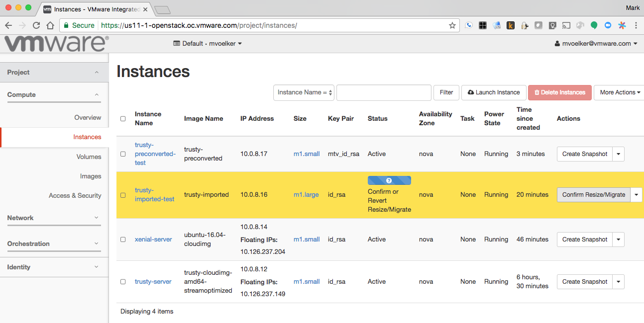
Task: Click the green circle extension icon
Action: (594, 25)
